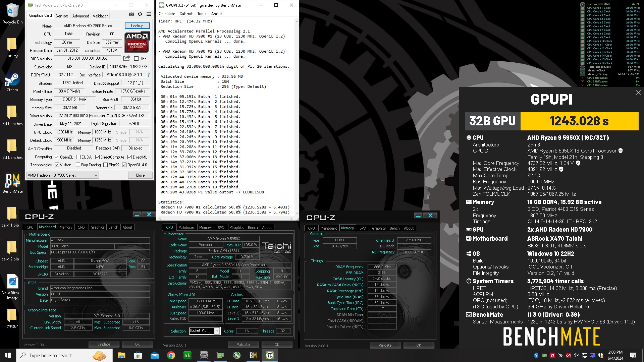Click the Windows Security shield tray icon

point(600,355)
